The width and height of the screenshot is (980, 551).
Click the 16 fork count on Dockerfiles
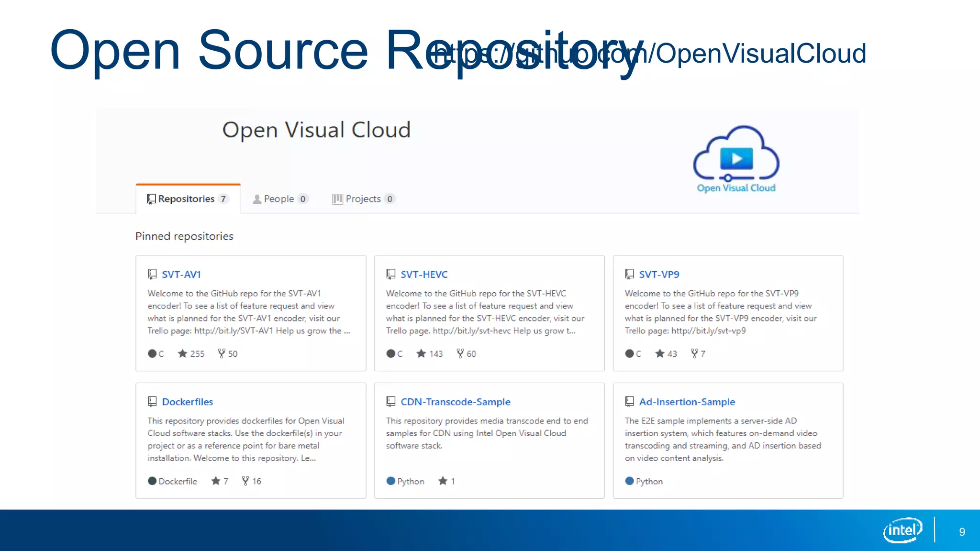point(256,481)
